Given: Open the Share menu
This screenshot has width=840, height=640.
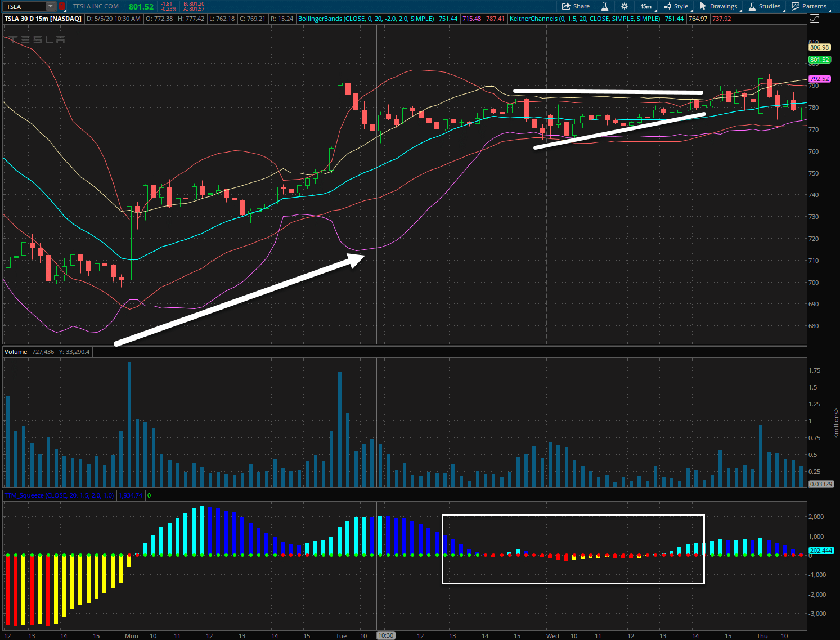Looking at the screenshot, I should point(576,6).
